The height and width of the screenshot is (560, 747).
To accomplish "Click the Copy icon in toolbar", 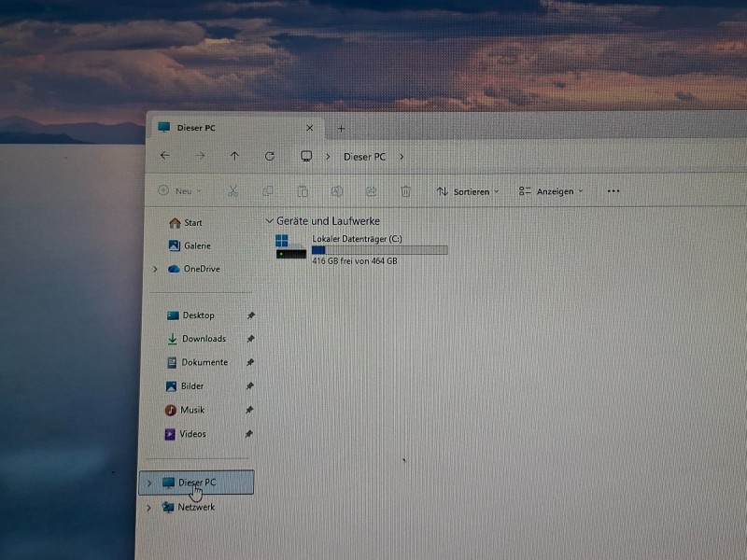I will coord(268,190).
